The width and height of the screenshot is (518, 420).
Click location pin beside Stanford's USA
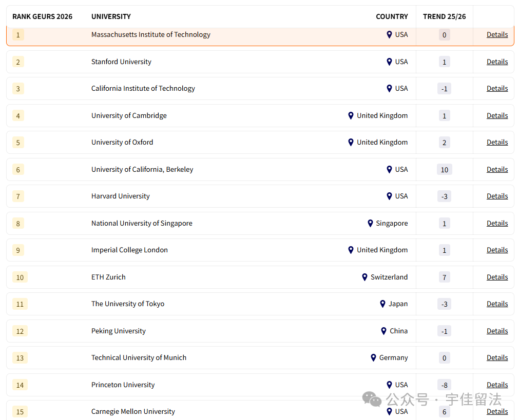pos(389,62)
